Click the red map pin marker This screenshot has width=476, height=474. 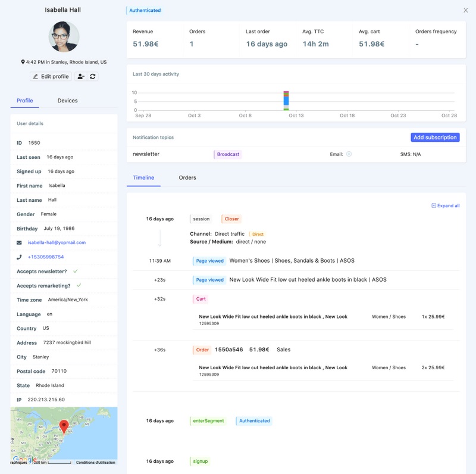point(64,427)
